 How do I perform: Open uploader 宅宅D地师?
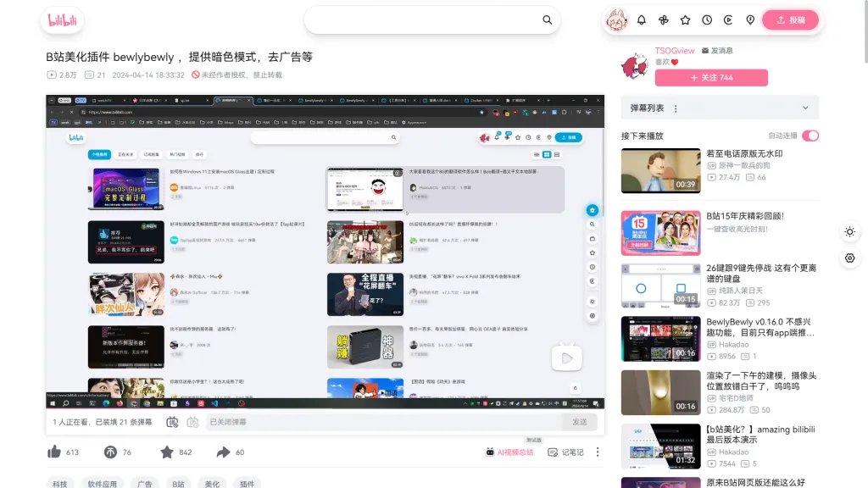(735, 398)
